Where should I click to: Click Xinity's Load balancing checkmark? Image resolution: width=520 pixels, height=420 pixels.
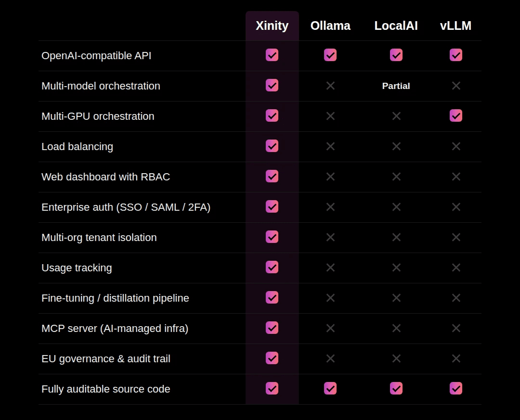pos(272,146)
